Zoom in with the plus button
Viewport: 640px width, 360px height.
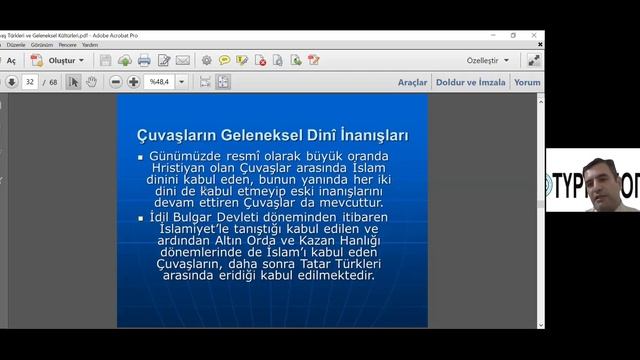[x=133, y=82]
